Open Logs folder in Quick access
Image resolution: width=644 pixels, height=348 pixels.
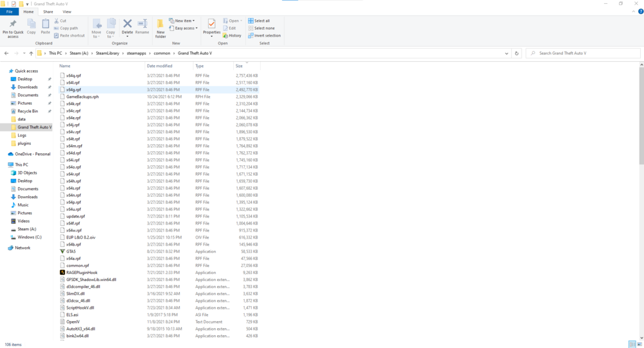pyautogui.click(x=22, y=136)
